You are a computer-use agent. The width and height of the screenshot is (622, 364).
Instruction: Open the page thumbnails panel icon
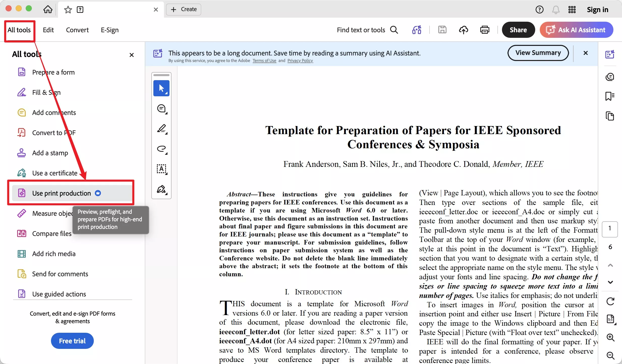tap(610, 116)
